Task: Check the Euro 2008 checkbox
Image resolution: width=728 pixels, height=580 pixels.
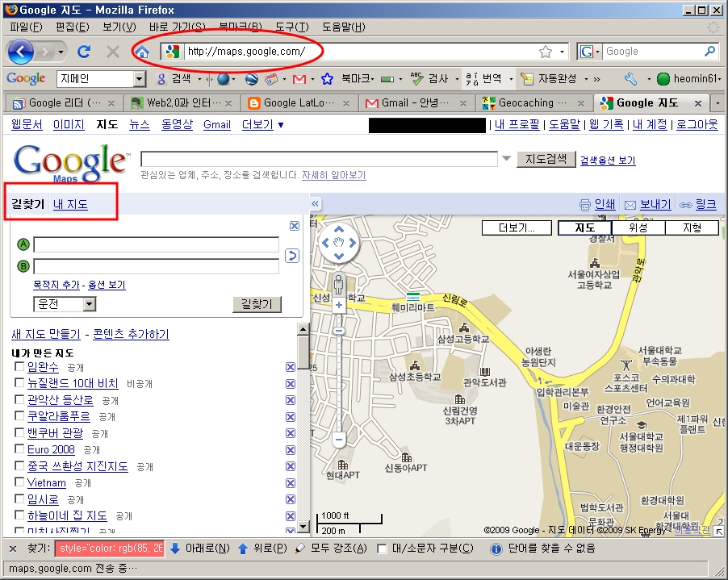Action: 19,449
